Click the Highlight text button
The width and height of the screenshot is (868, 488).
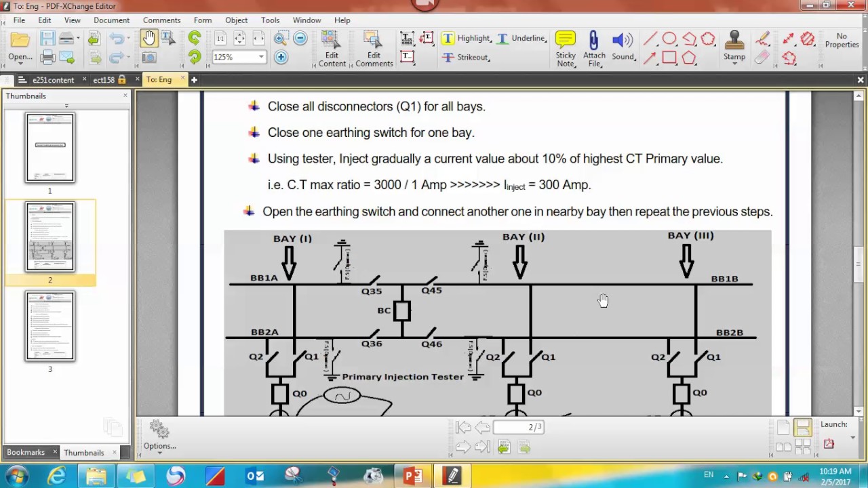pos(466,39)
